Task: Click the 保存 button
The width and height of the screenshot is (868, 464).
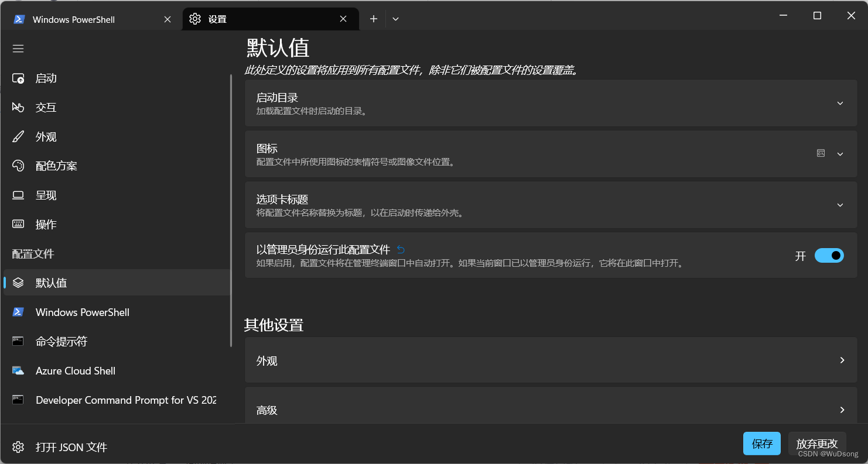Action: pyautogui.click(x=761, y=444)
